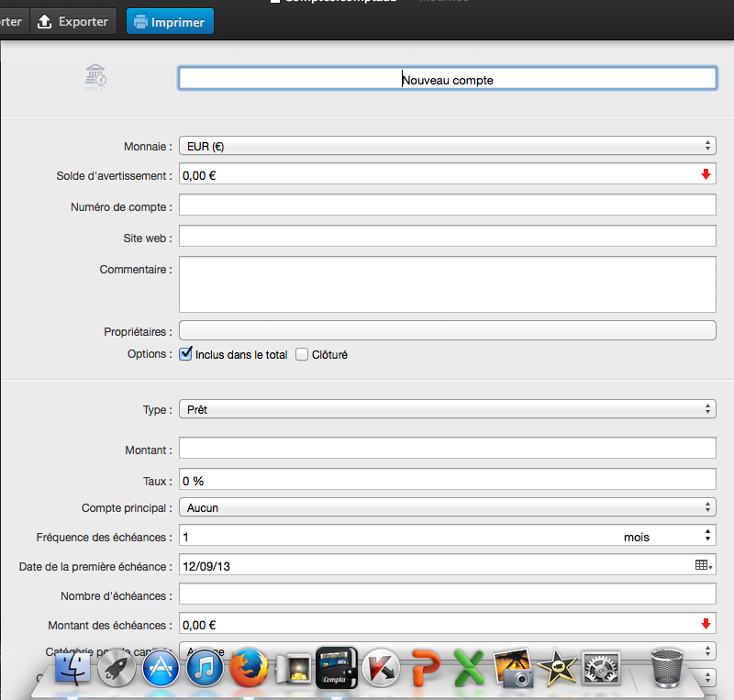
Task: Click the Numéro de compte field
Action: (447, 206)
